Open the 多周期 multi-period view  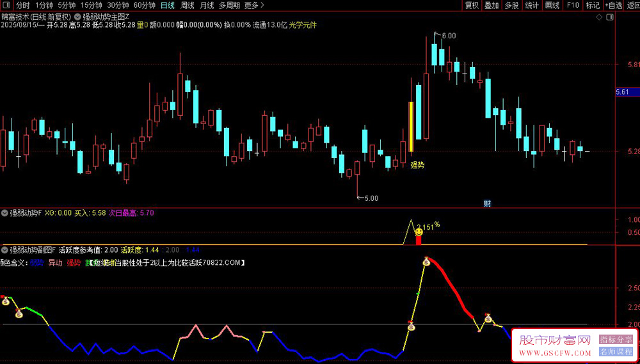tap(229, 5)
